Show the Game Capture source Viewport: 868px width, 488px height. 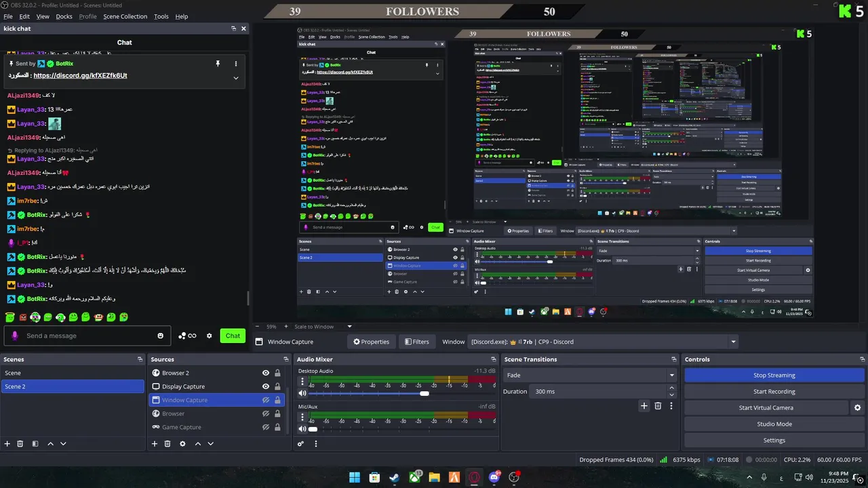point(266,427)
